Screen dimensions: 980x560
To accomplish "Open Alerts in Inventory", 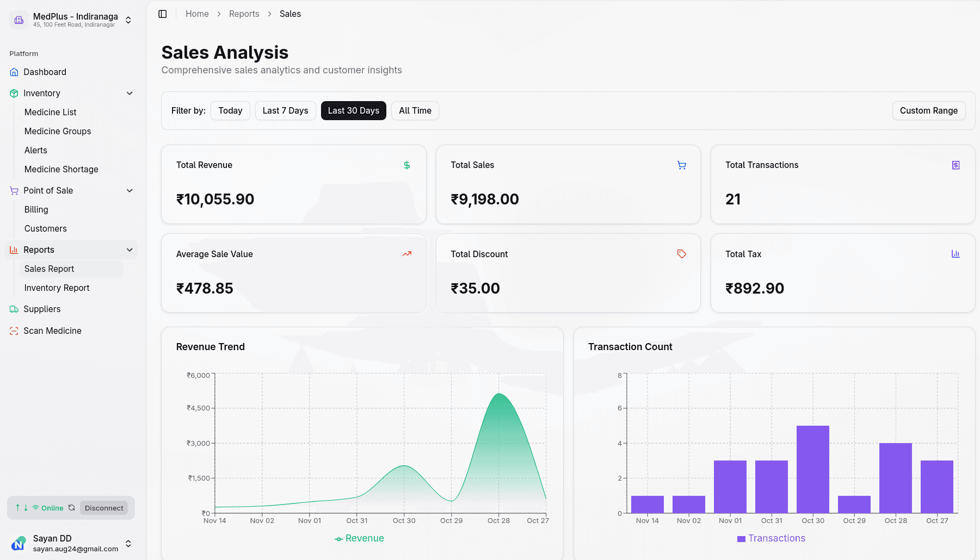I will [x=36, y=151].
